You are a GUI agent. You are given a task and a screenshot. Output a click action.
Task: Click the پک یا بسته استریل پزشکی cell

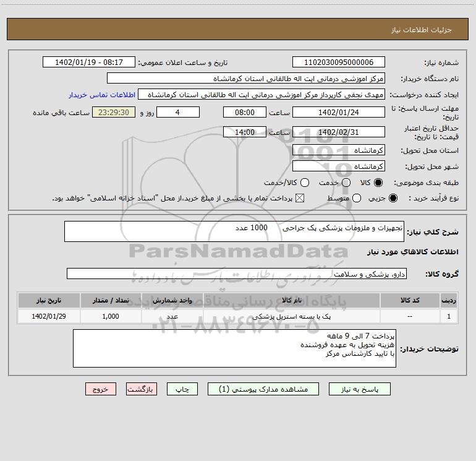291,316
